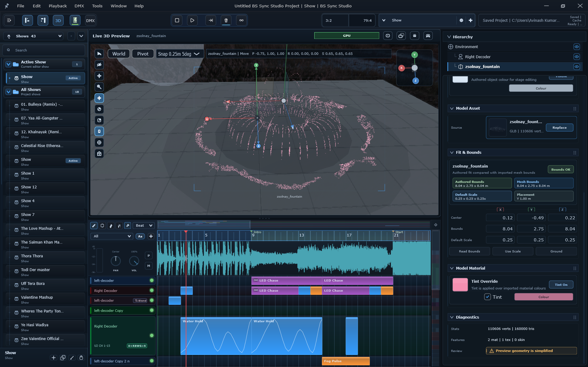Viewport: 588px width, 367px height.
Task: Toggle visibility eye for Environment
Action: pos(577,47)
